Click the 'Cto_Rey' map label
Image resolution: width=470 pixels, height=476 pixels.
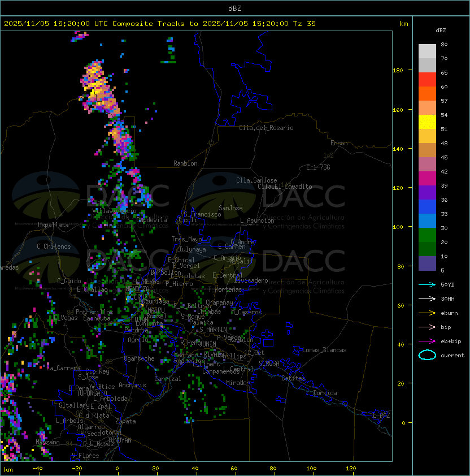click(97, 371)
